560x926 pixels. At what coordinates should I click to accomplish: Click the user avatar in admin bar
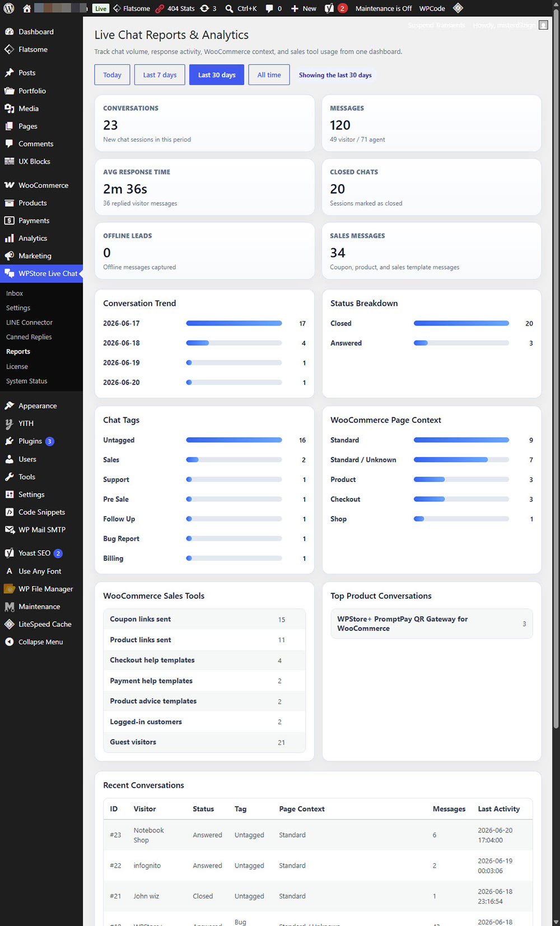click(543, 25)
